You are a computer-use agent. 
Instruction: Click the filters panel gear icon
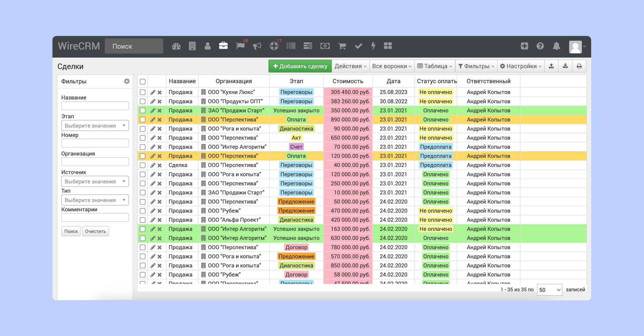point(126,81)
